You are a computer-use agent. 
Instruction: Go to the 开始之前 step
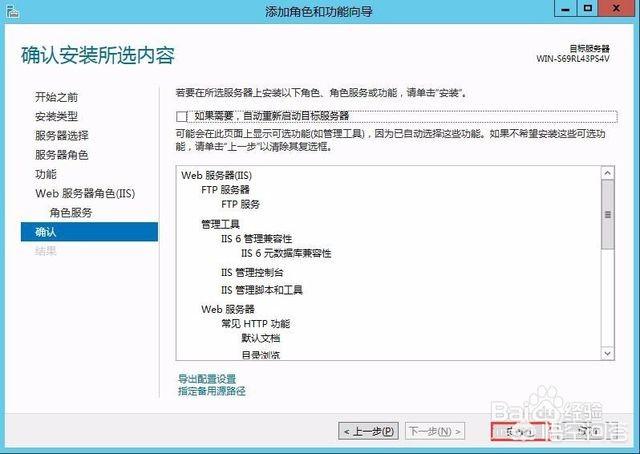click(x=56, y=97)
